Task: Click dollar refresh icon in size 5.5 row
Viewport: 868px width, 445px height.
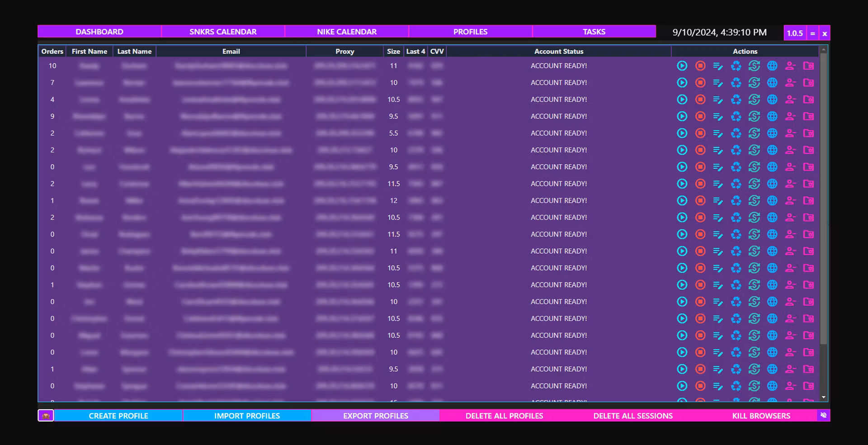Action: pyautogui.click(x=754, y=133)
